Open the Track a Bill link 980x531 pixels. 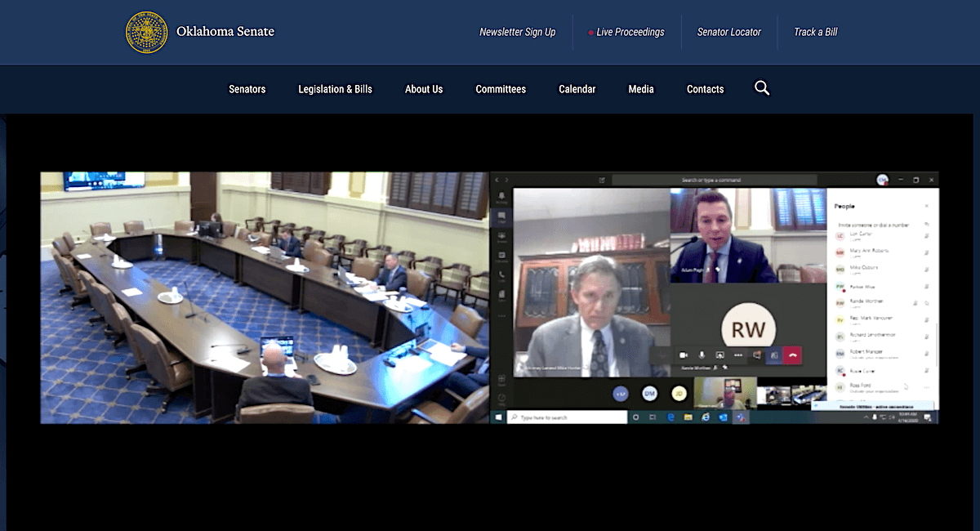coord(815,32)
